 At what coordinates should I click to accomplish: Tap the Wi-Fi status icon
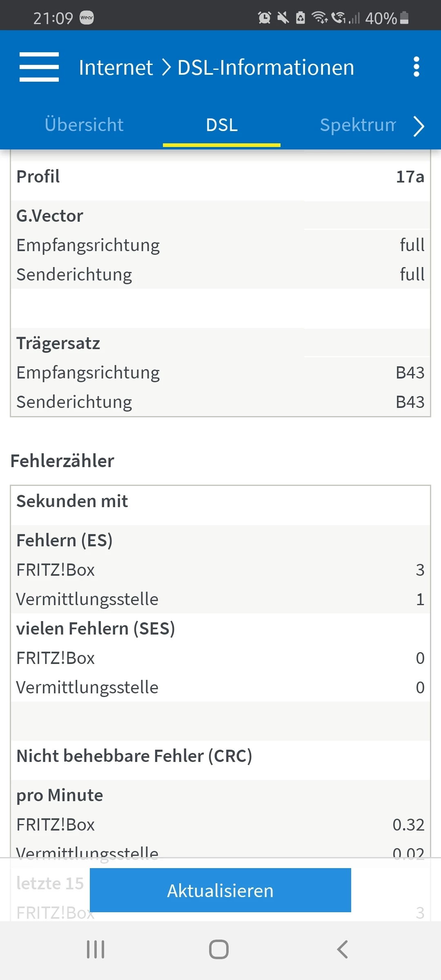pyautogui.click(x=319, y=18)
